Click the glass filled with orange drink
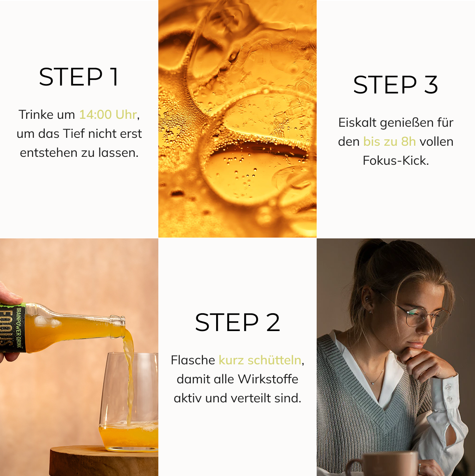475x476 pixels. coord(129,402)
